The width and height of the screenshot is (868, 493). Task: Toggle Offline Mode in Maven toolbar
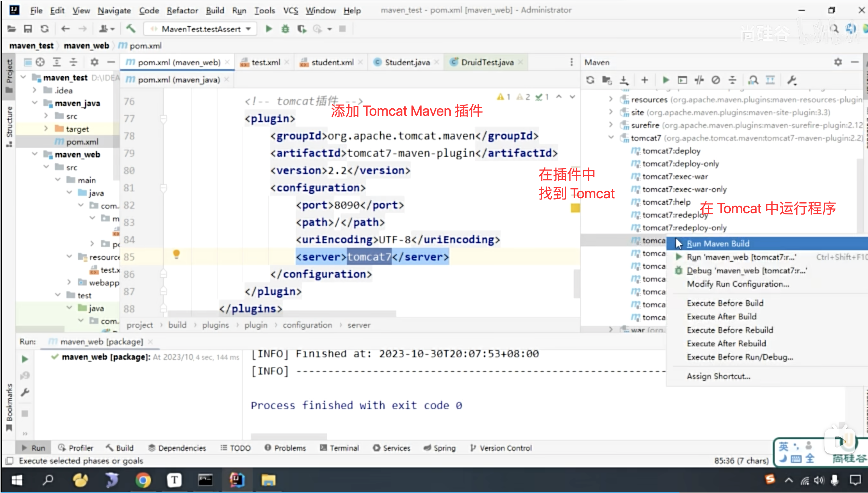tap(699, 80)
